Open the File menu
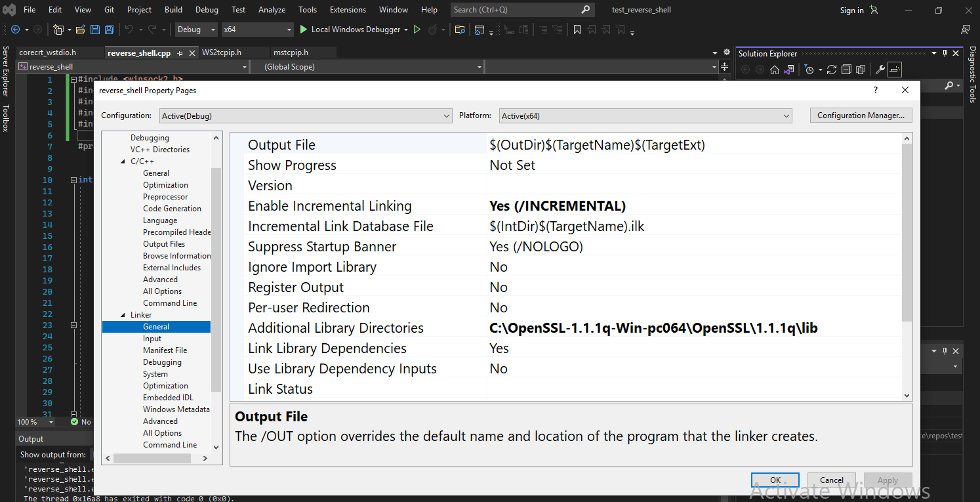980x502 pixels. (30, 10)
